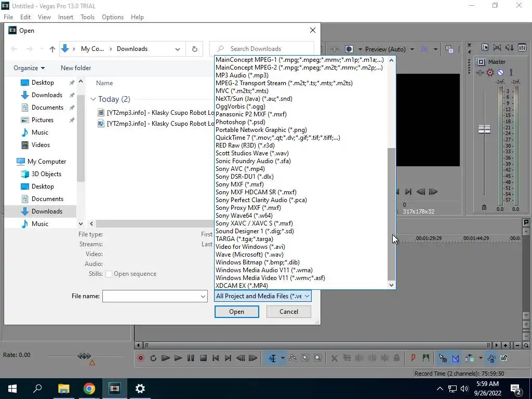Click Go to Start transport button
The image size is (532, 399).
pos(216,358)
